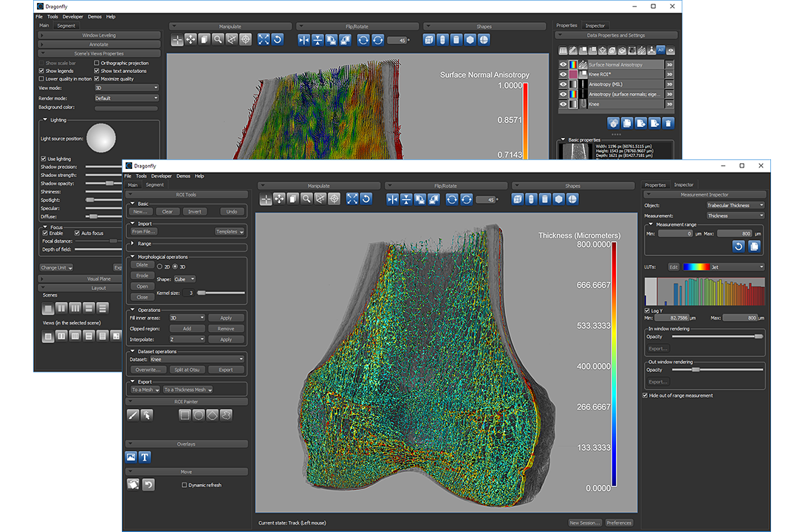Click the target/center tool in front Manipulate toolbar

click(x=335, y=199)
